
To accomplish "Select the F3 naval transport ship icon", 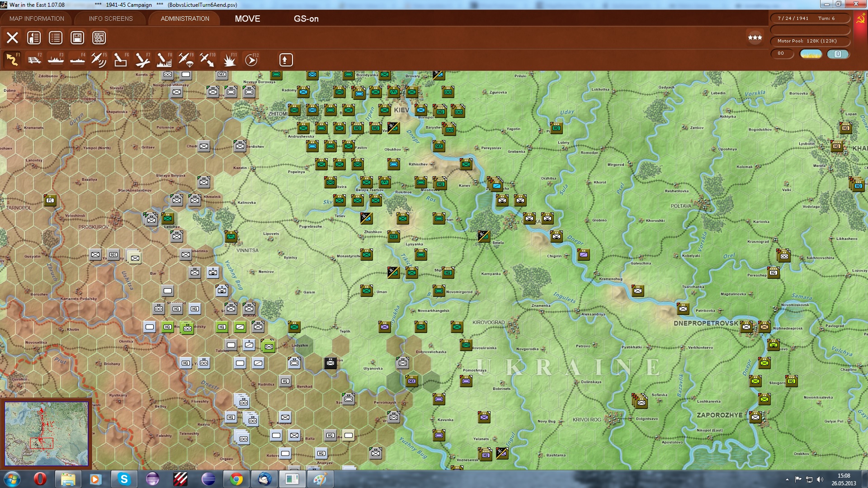I will point(56,60).
